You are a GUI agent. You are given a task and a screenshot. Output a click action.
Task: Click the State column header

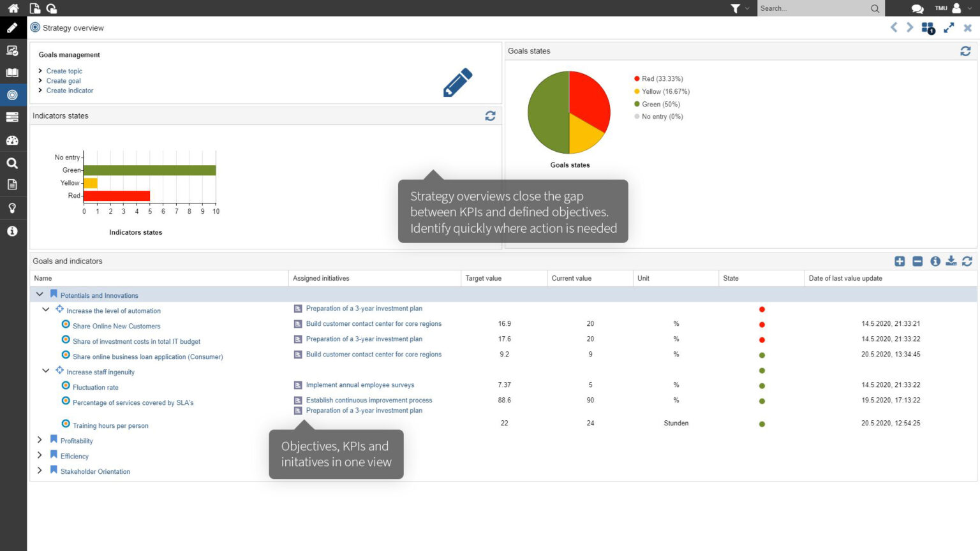pos(731,278)
